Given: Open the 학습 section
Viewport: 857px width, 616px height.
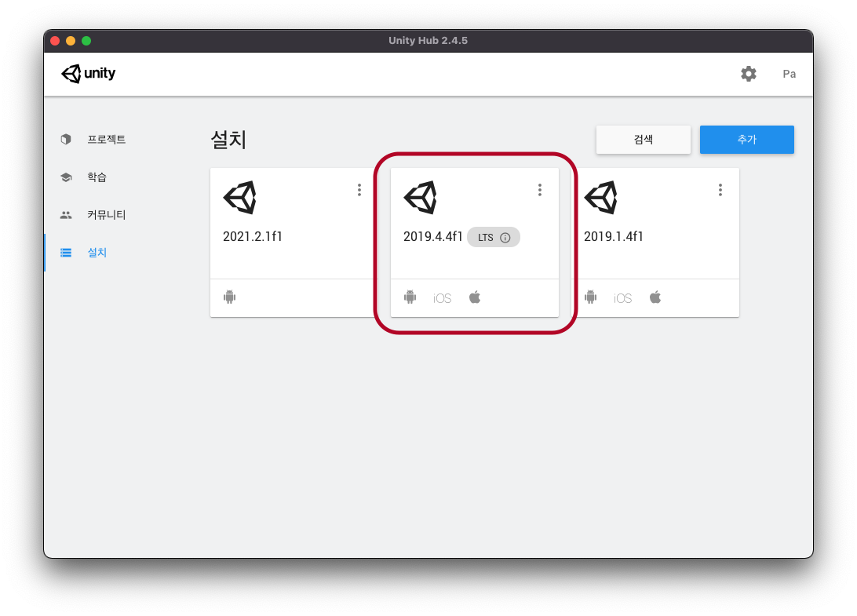Looking at the screenshot, I should pos(97,177).
